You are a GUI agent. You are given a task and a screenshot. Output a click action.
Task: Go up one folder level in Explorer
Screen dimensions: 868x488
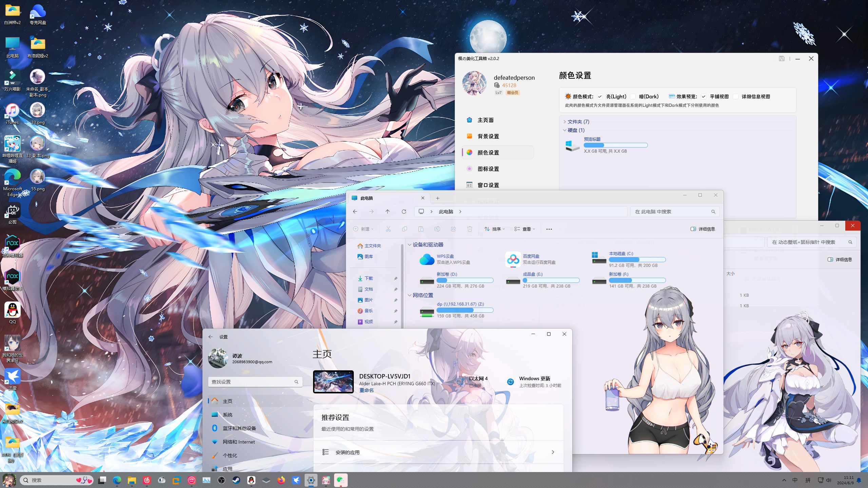pos(387,212)
